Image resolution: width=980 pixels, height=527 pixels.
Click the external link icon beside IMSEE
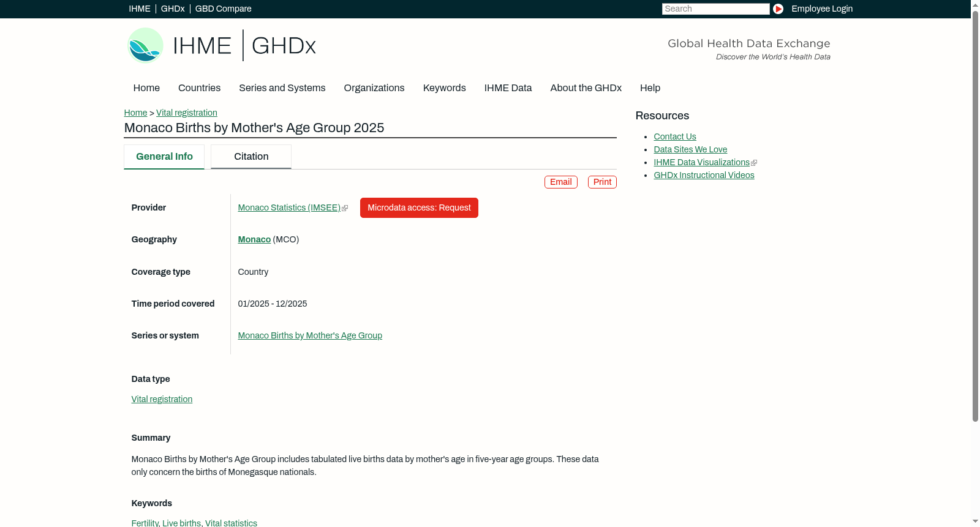tap(345, 208)
